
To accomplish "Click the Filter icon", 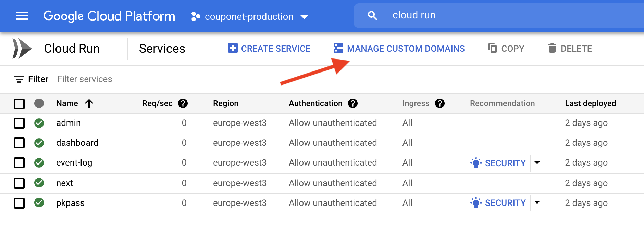I will [19, 79].
